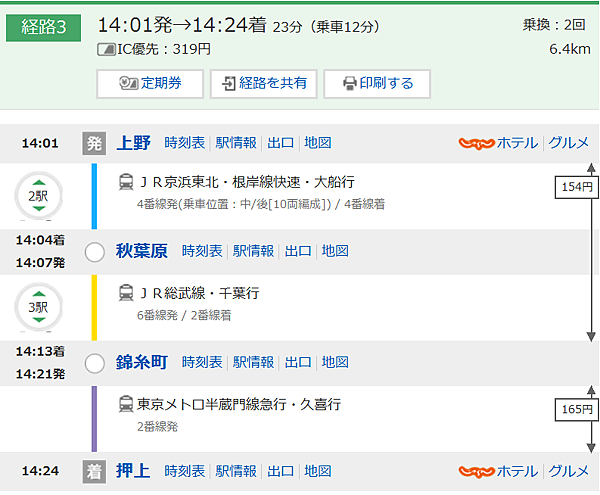Open 地図 for 押上 station
This screenshot has width=600, height=495.
[318, 471]
